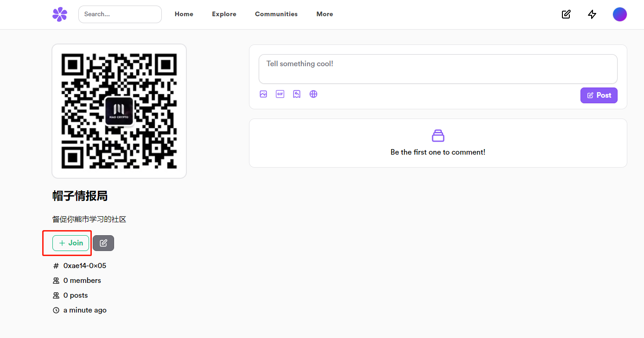This screenshot has height=338, width=644.
Task: Click the community description 督促你熊市学习的社区
Action: (89, 219)
